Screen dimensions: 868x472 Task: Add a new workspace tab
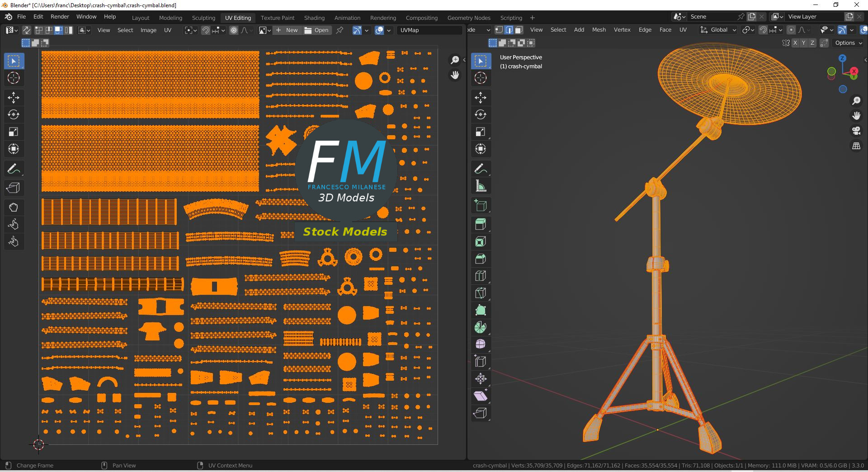532,18
